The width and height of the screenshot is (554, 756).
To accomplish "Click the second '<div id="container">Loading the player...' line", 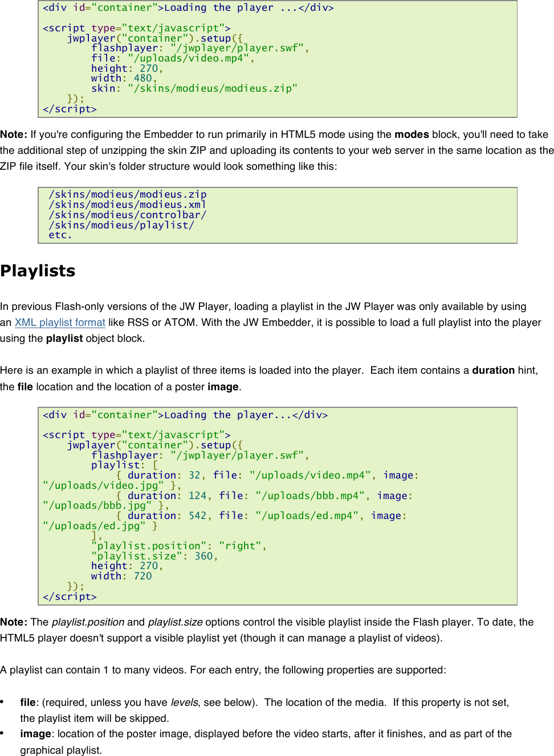I will coord(185,415).
